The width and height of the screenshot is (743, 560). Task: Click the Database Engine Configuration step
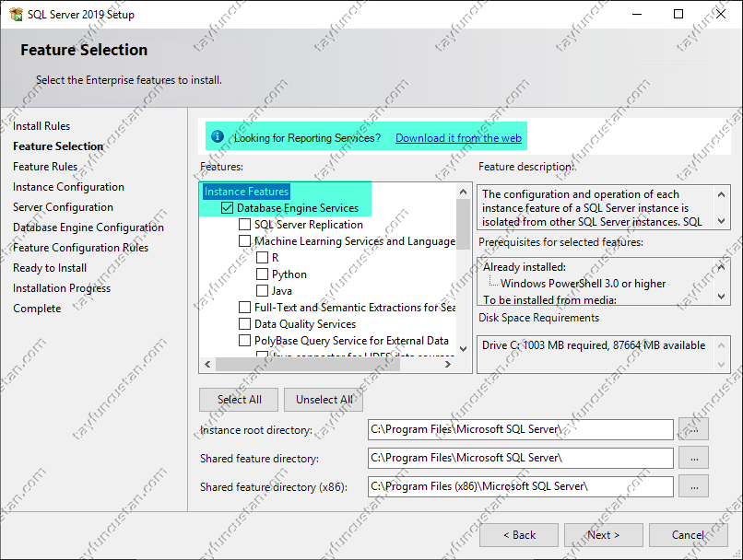88,227
